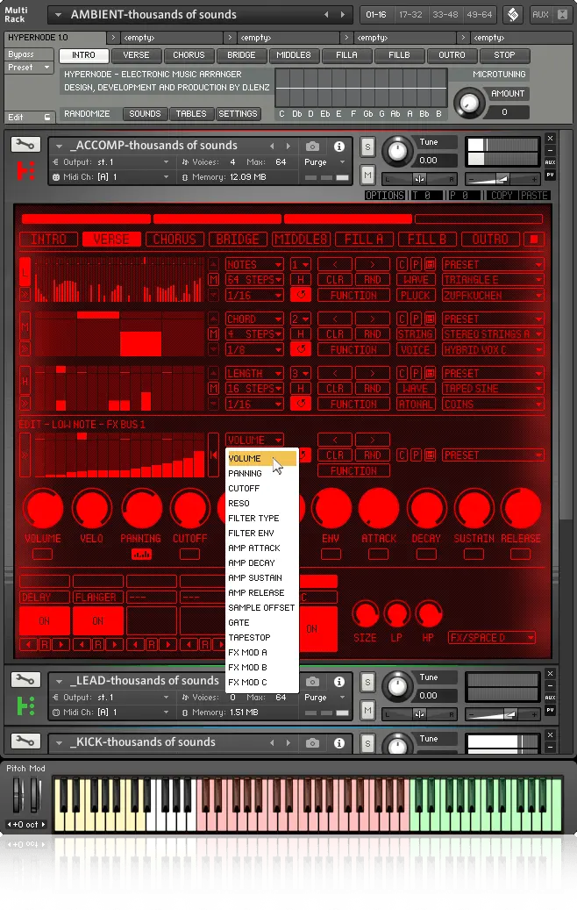The height and width of the screenshot is (924, 577).
Task: Go to next multi rack preset
Action: pyautogui.click(x=343, y=14)
